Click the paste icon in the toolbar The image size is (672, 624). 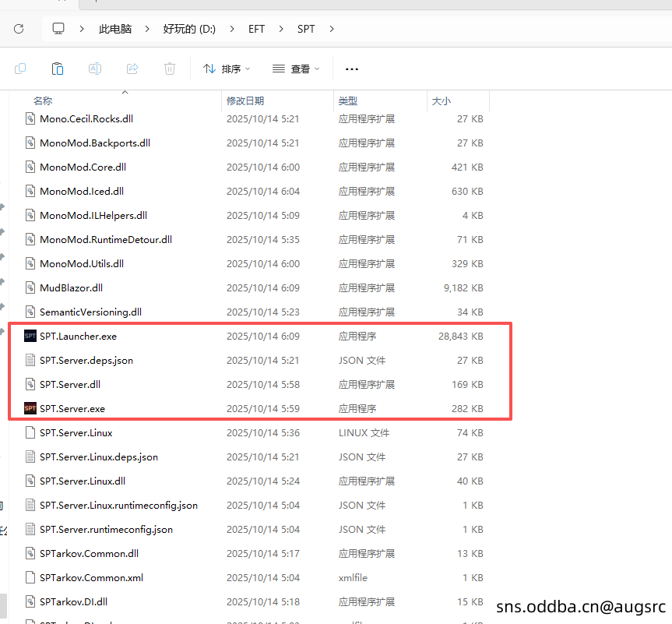point(58,69)
